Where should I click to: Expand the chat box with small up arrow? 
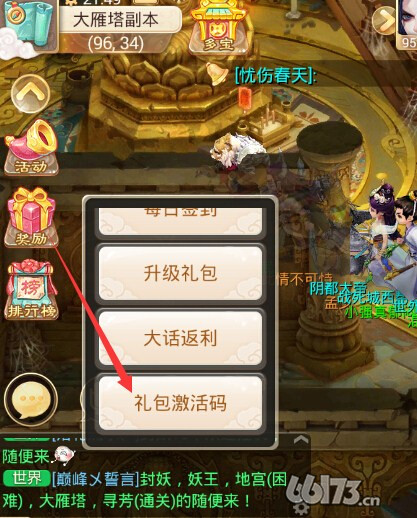301,440
